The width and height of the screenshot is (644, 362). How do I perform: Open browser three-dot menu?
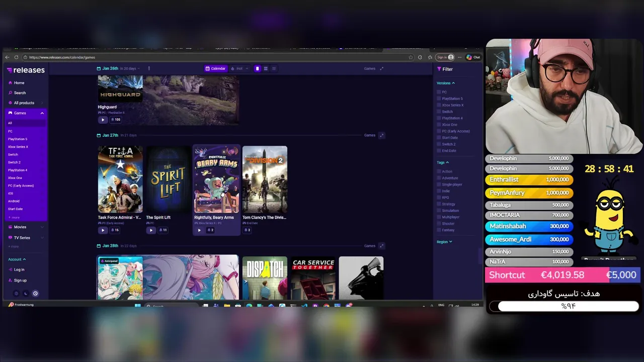tap(459, 57)
